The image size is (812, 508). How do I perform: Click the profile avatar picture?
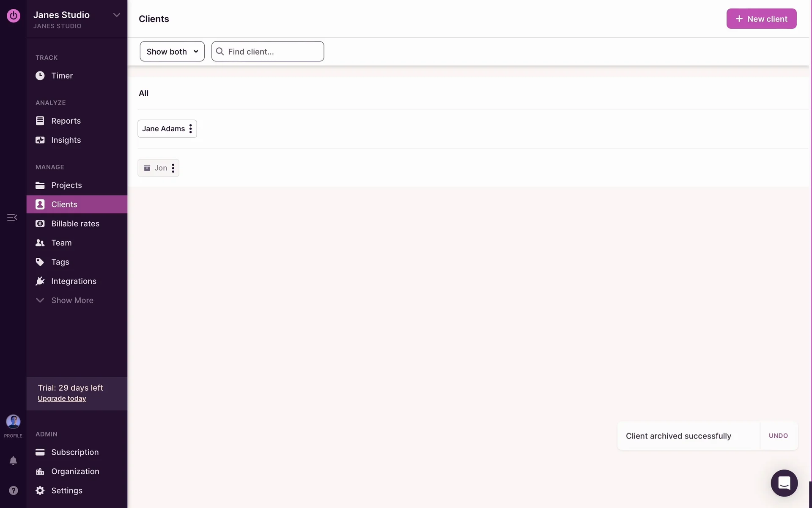tap(13, 422)
